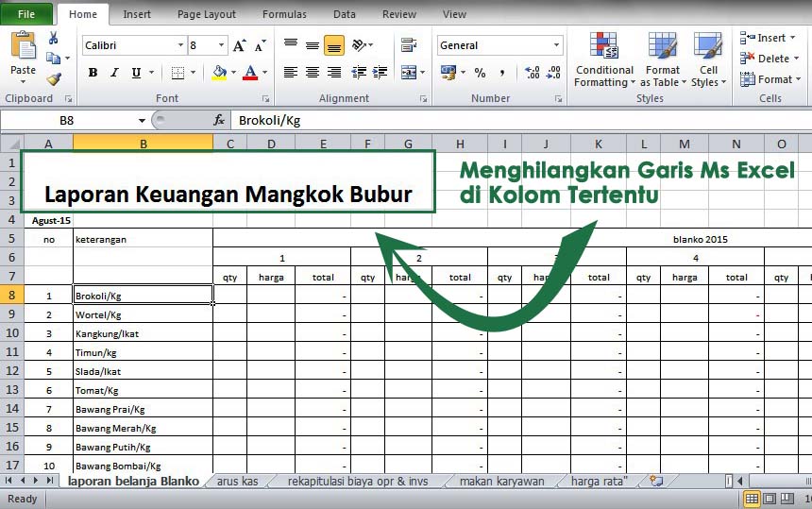This screenshot has width=812, height=509.
Task: Click the Insert cells button
Action: point(770,38)
